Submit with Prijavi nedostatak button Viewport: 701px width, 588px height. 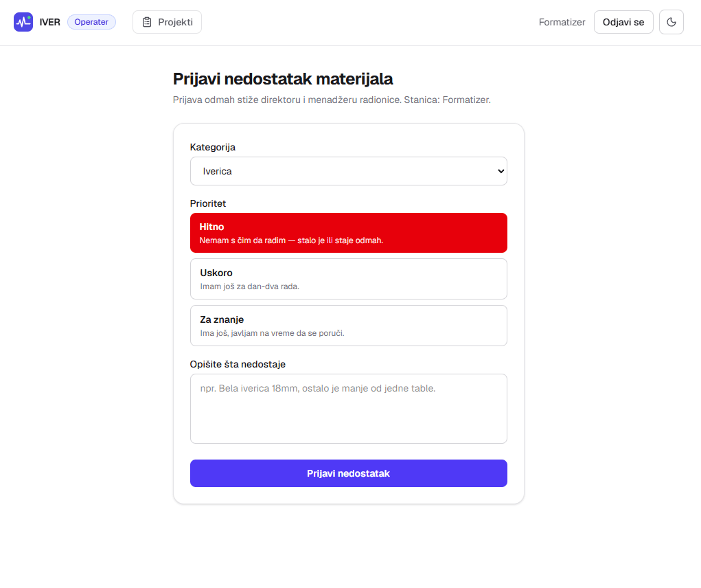(348, 473)
